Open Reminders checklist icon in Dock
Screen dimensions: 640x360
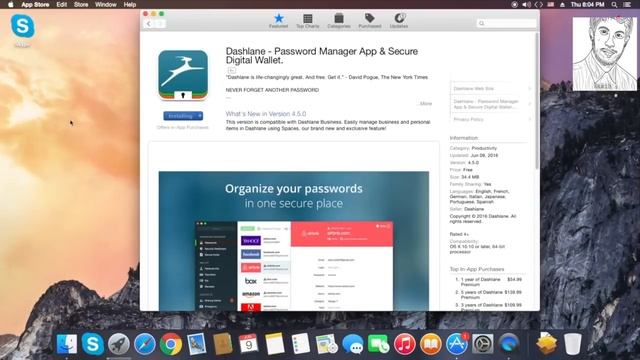[x=301, y=344]
